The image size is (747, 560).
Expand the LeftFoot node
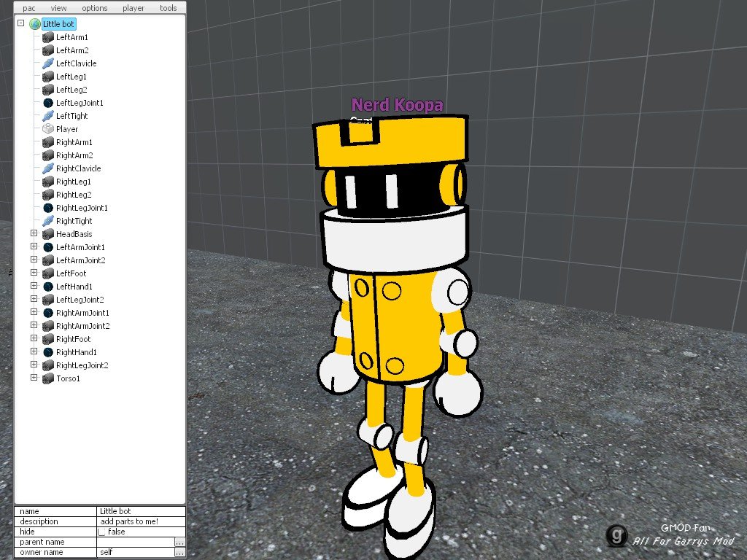[34, 273]
